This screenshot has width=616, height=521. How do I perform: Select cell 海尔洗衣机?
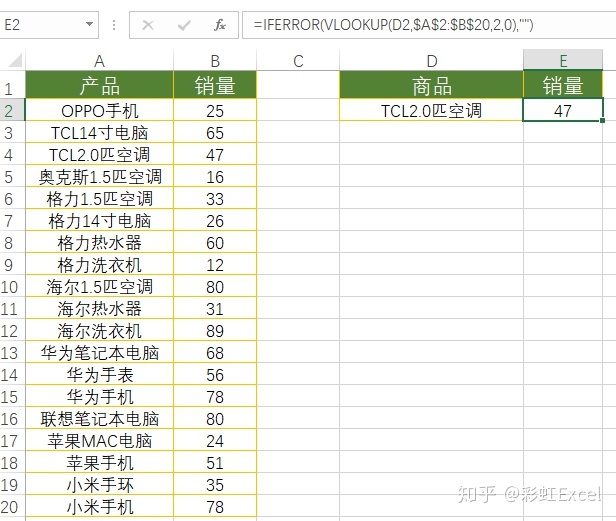point(99,330)
